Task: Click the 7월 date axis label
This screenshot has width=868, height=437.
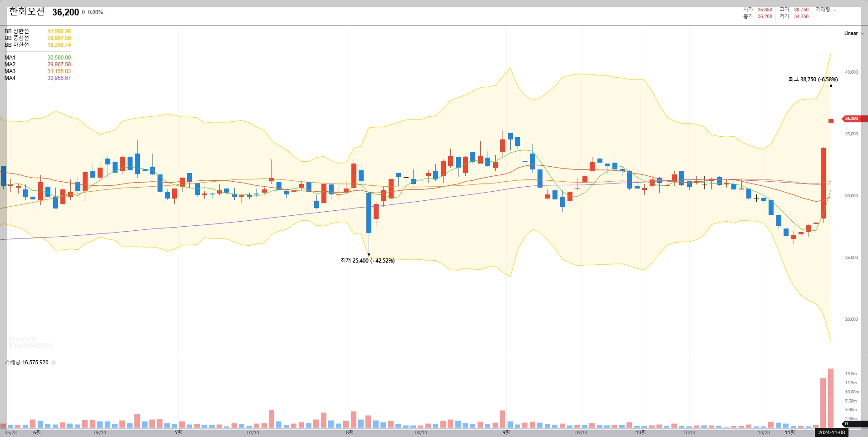Action: pos(178,432)
